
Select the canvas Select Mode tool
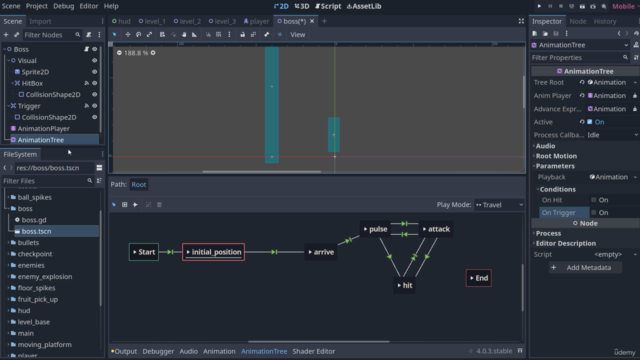click(x=115, y=35)
